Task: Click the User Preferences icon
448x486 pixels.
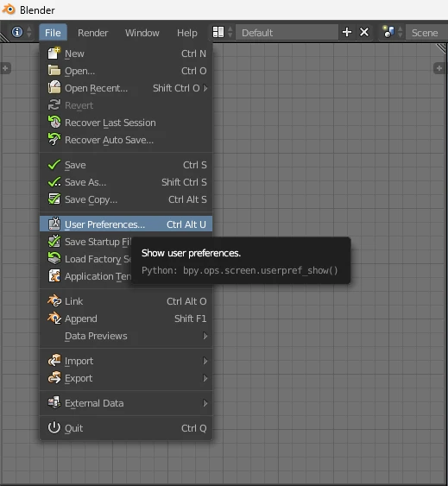Action: tap(54, 224)
